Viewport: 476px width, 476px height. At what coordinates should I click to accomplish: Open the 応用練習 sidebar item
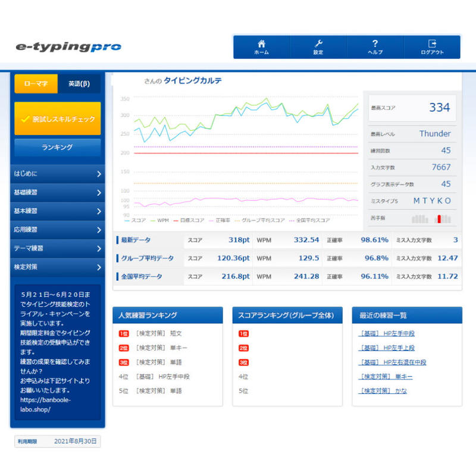coord(57,230)
